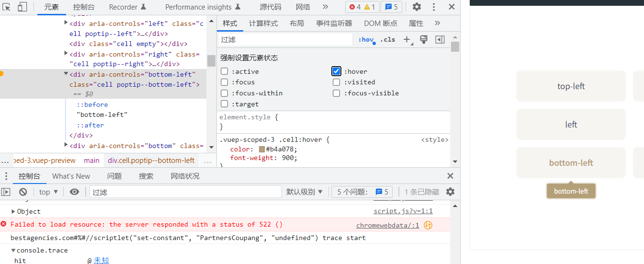Viewport: 644px width, 264px height.
Task: Click the console 过滤 filter input
Action: (x=185, y=192)
